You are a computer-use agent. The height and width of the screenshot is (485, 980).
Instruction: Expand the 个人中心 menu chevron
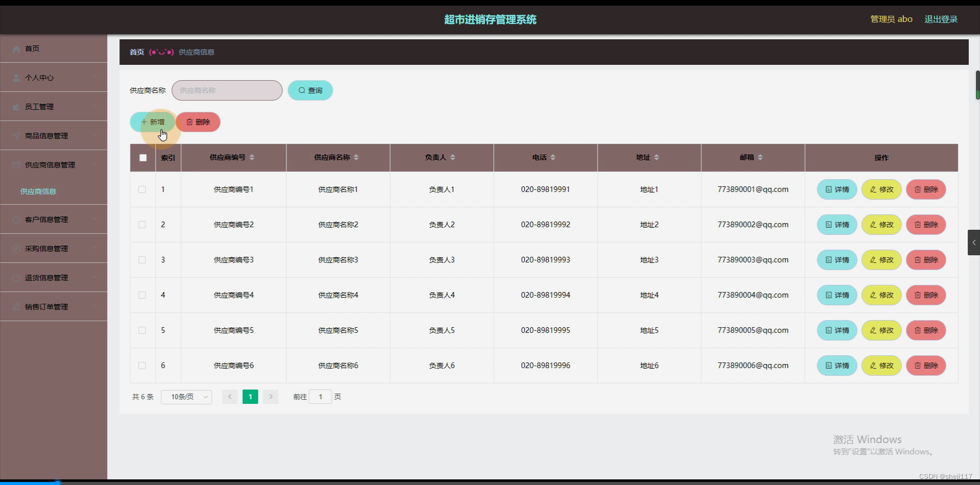(94, 77)
